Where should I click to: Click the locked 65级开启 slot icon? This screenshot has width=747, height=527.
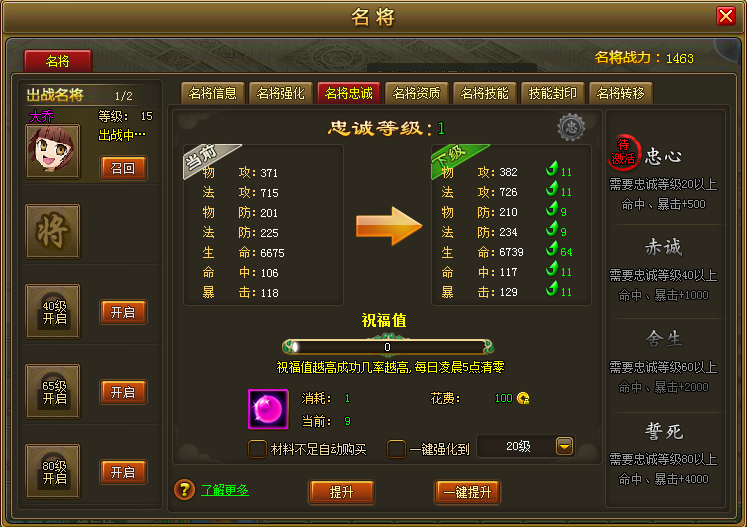[53, 392]
